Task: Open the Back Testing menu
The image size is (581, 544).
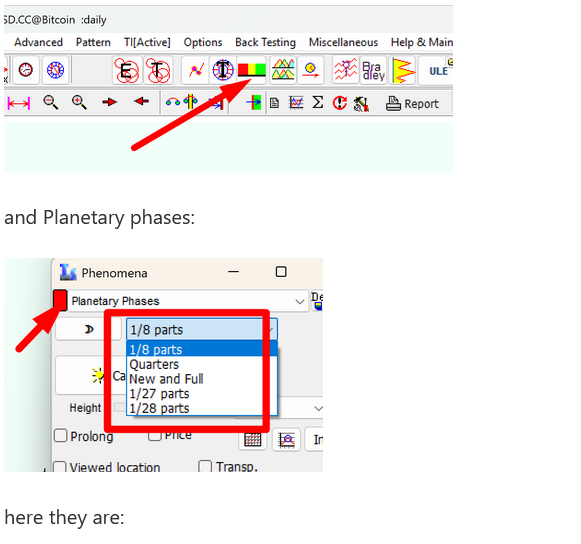Action: coord(265,43)
